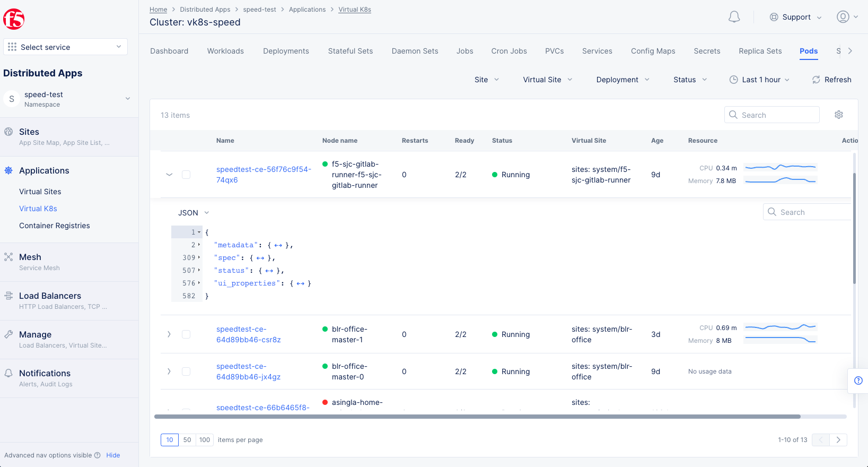
Task: Open the Last 1 hour time filter
Action: tap(760, 80)
